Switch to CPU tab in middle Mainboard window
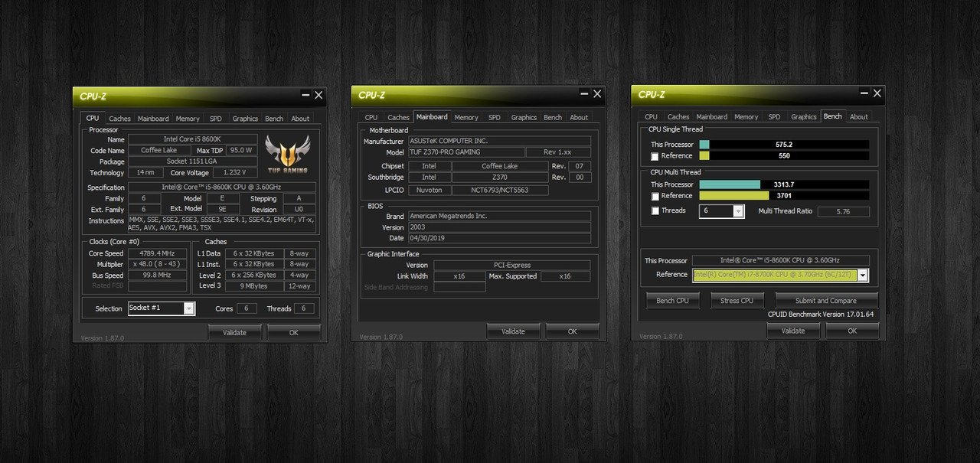This screenshot has width=980, height=463. pyautogui.click(x=371, y=117)
